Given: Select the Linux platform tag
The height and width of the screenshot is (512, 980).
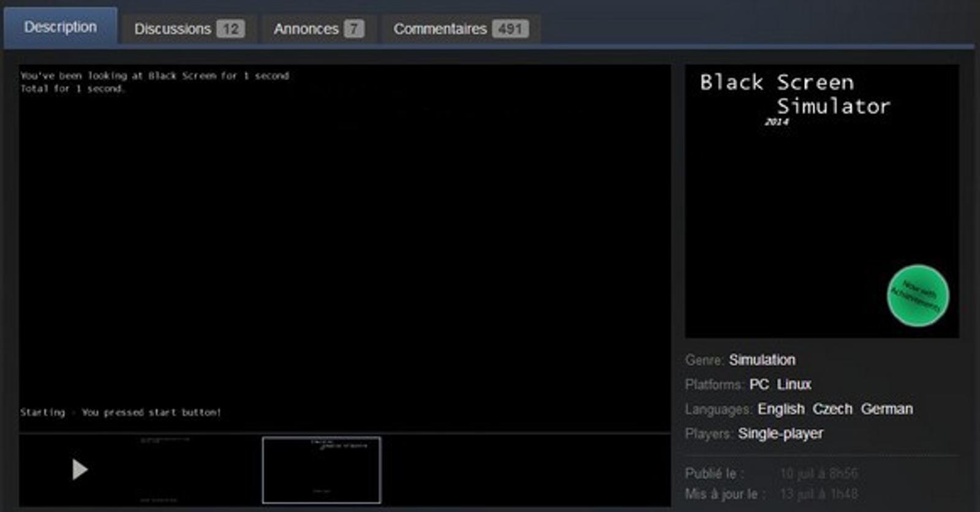Looking at the screenshot, I should point(794,385).
